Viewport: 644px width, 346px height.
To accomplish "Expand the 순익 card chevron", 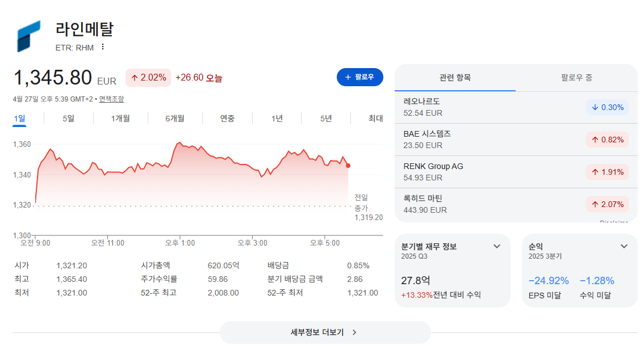I will [624, 246].
